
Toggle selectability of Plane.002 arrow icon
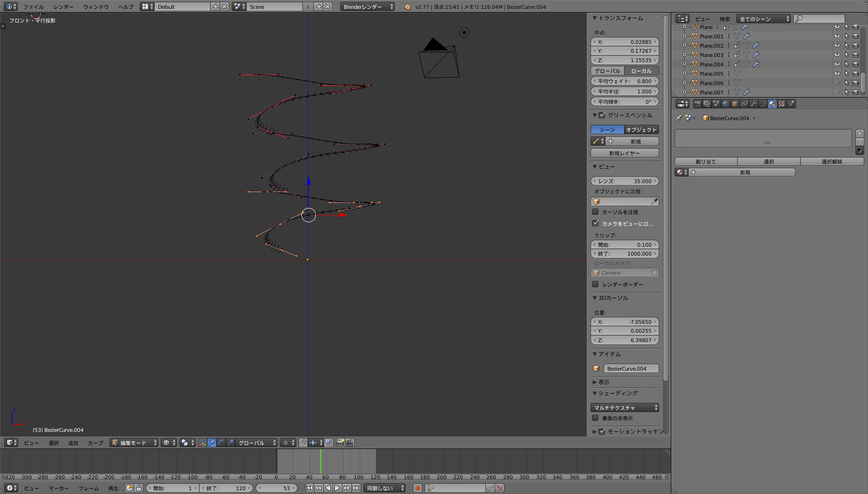847,45
